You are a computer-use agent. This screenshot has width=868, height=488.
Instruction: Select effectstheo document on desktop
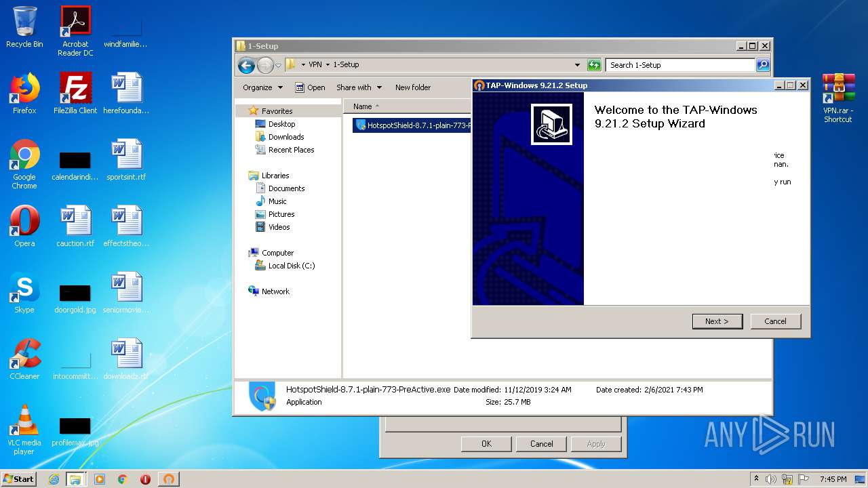coord(126,226)
